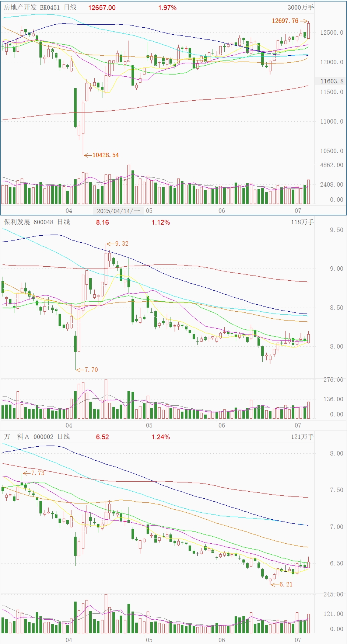Viewport: 347px width, 644px height.
Task: Click the index price 12657.00
Action: (x=102, y=8)
